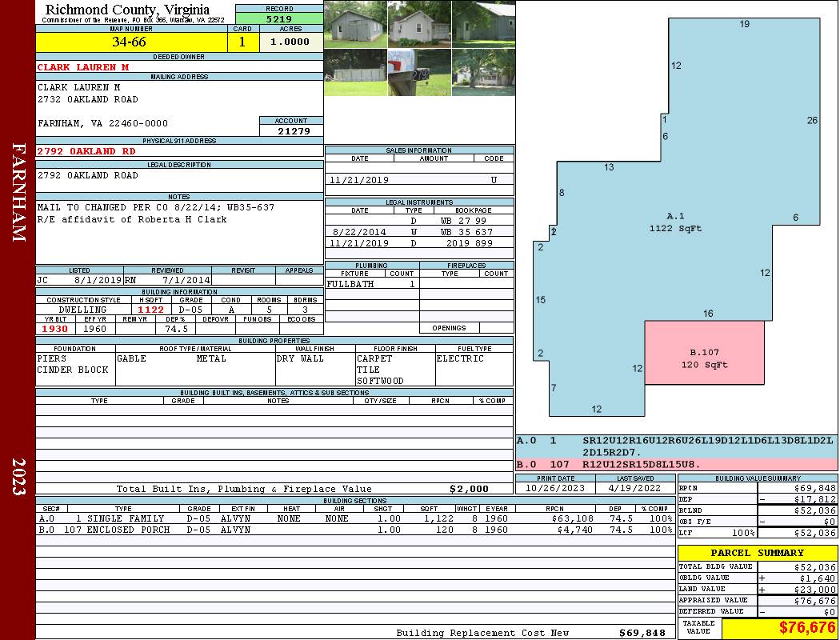Image resolution: width=840 pixels, height=640 pixels.
Task: Click deeded owner name CLARK LAUREN M
Action: 83,67
